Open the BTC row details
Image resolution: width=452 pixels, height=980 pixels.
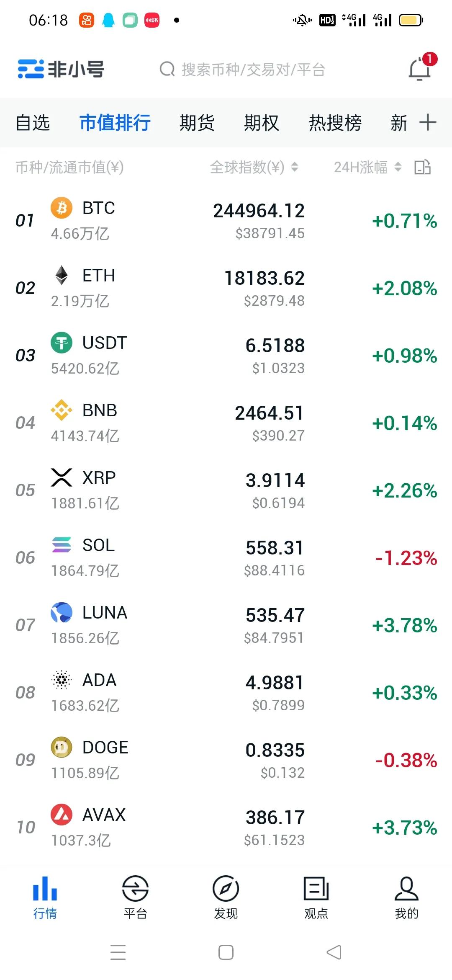click(226, 221)
